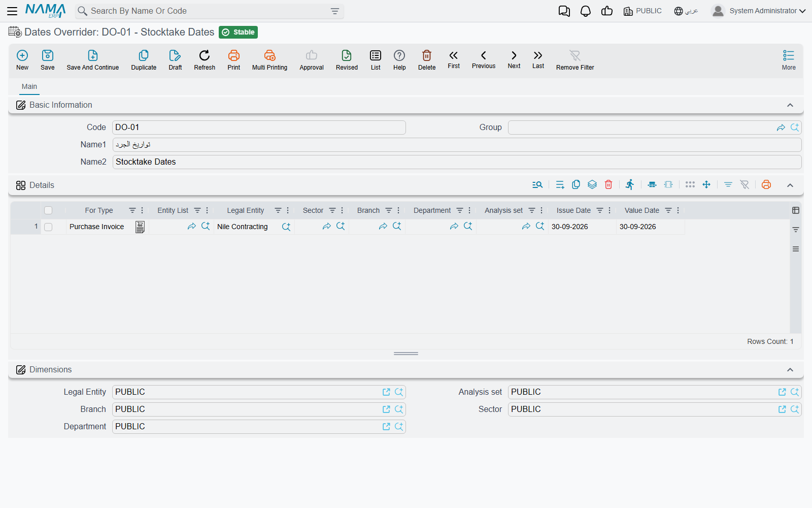
Task: Open the Details print icon
Action: 766,185
